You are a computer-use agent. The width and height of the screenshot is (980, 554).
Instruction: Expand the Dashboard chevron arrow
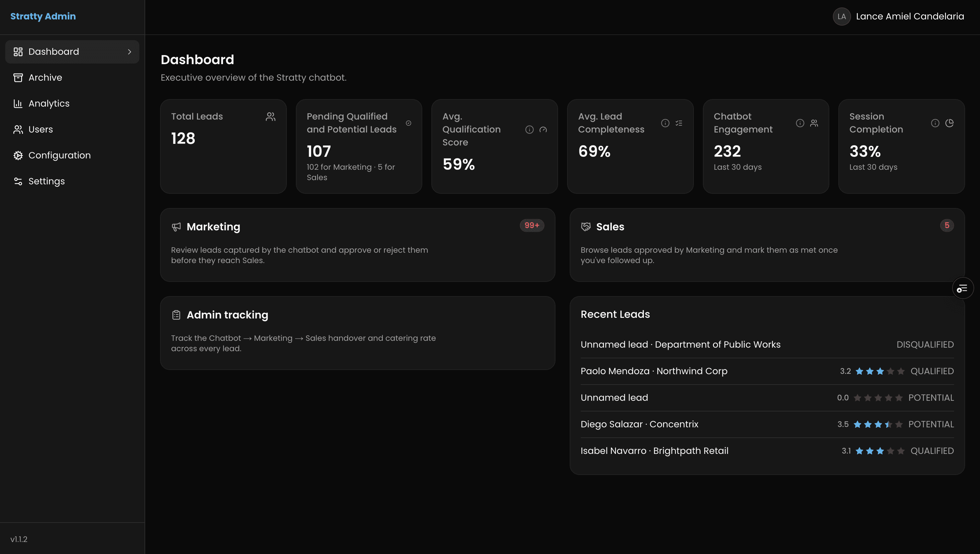click(x=129, y=52)
